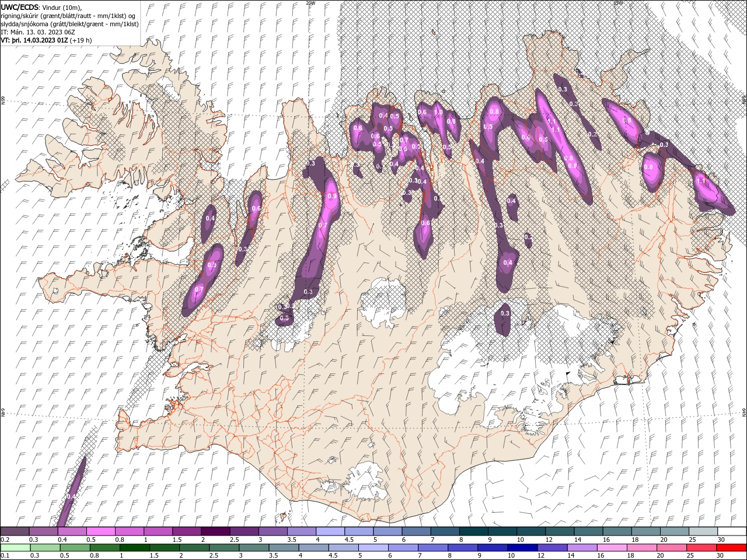The height and width of the screenshot is (560, 747).
Task: Click the "rigning/skúrir" line in the map caption
Action: click(x=69, y=15)
